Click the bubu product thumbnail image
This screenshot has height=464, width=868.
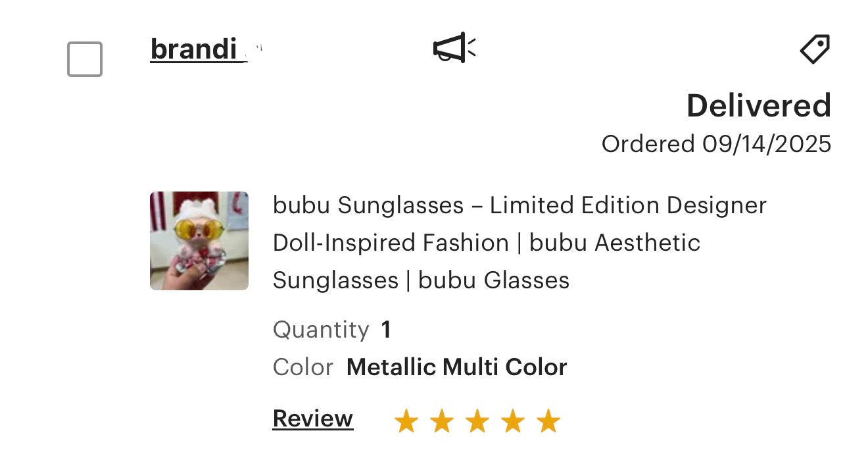point(199,240)
